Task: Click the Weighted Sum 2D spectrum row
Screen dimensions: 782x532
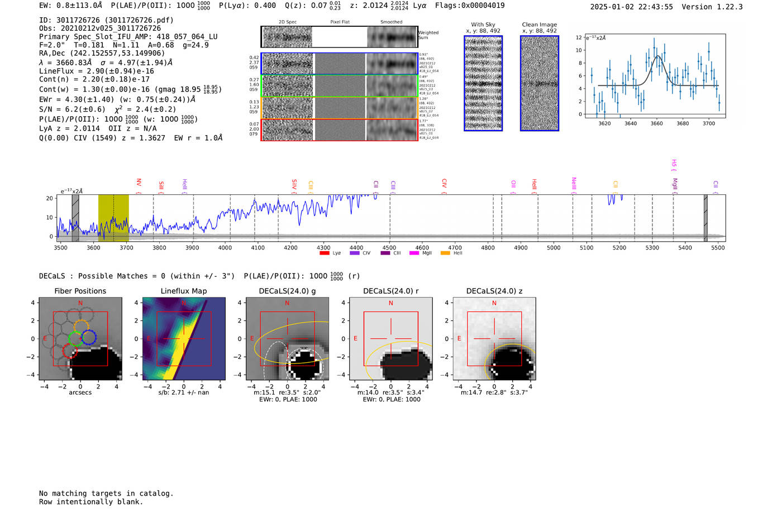Action: [x=340, y=37]
